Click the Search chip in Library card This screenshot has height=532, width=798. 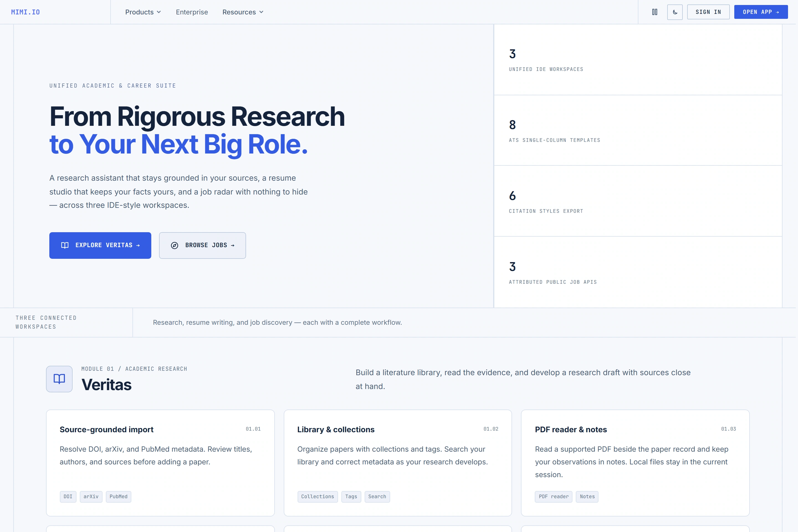pyautogui.click(x=377, y=497)
